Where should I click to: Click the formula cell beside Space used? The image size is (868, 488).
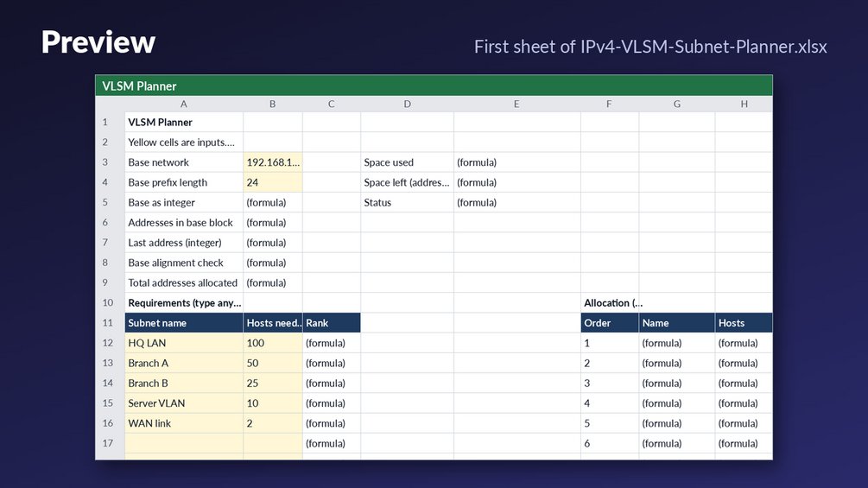click(517, 162)
